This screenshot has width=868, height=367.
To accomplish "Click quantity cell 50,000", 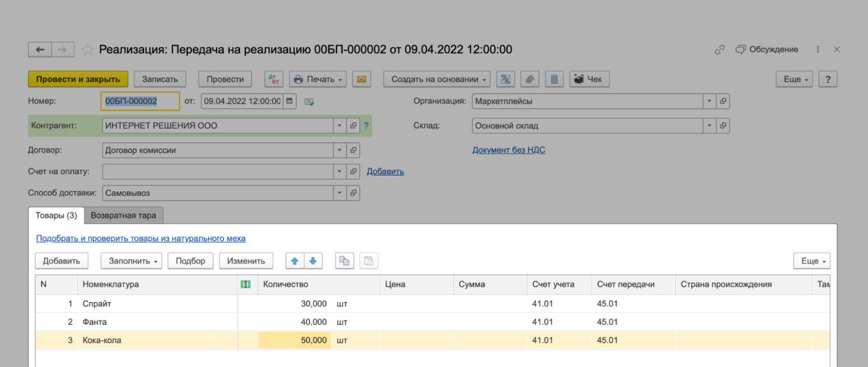I will [x=294, y=340].
